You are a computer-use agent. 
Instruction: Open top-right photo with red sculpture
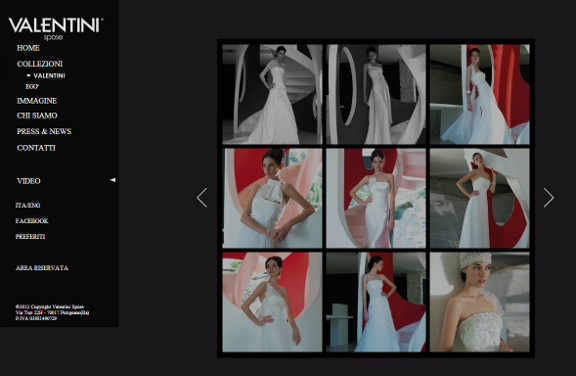[x=480, y=94]
